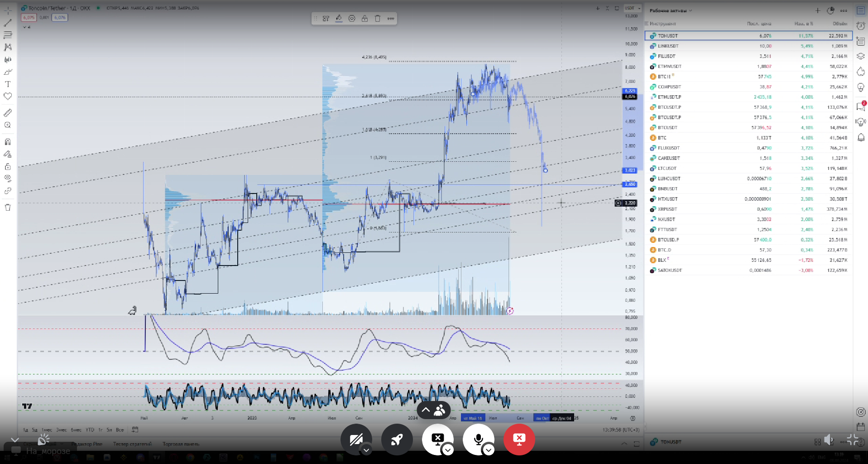Open the USDT currency dropdown
Image resolution: width=868 pixels, height=464 pixels.
pos(633,8)
